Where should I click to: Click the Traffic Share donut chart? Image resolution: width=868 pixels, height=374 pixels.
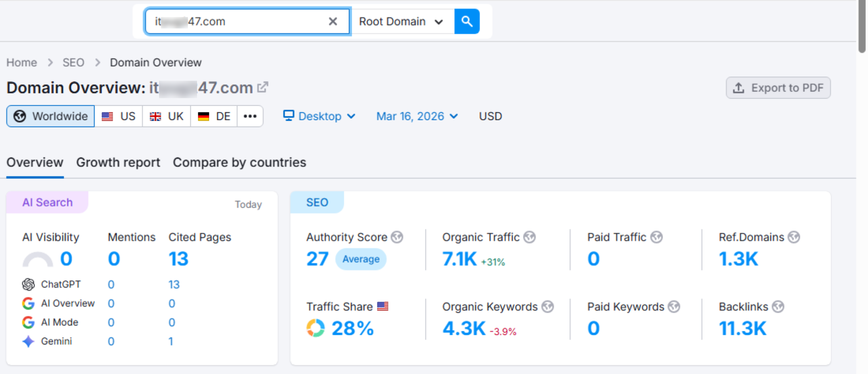pos(315,327)
